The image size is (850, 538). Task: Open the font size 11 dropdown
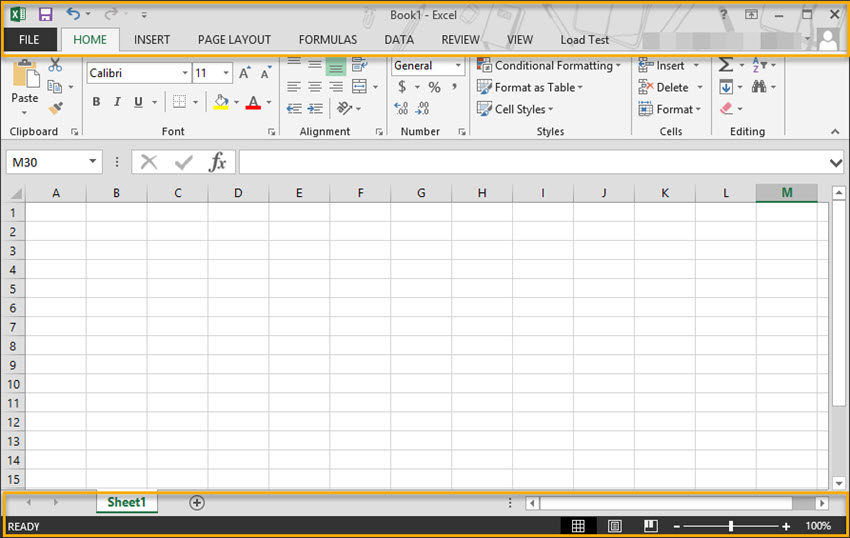click(226, 73)
